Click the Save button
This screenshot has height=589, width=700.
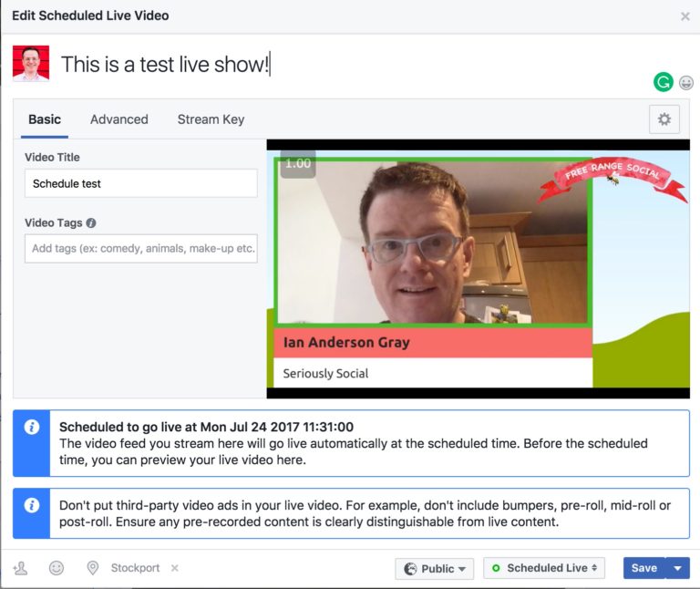point(643,568)
